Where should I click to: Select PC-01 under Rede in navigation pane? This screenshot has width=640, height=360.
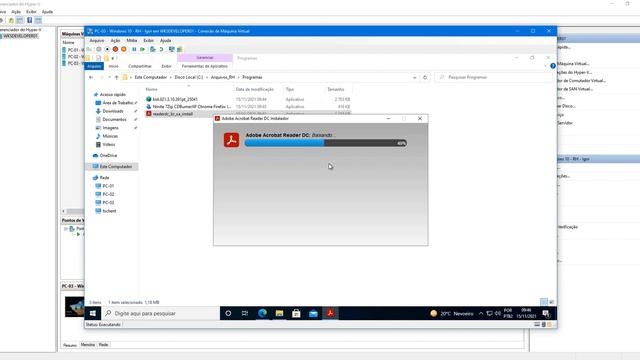[108, 186]
